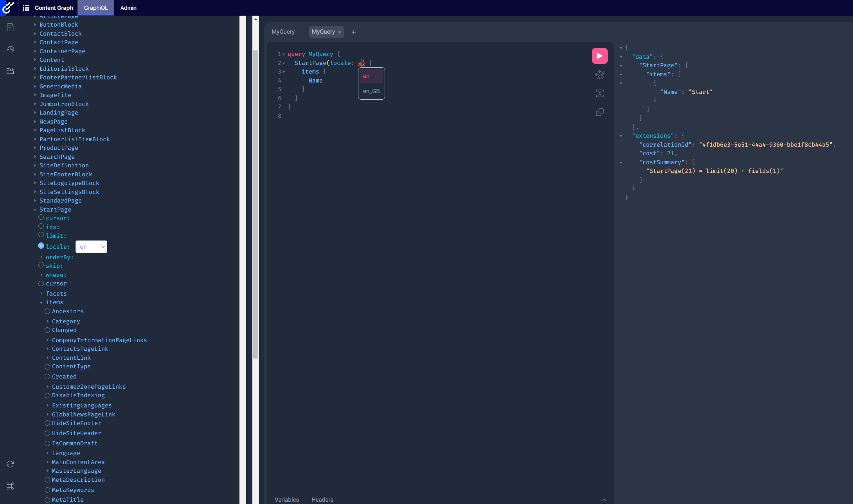The height and width of the screenshot is (504, 853).
Task: Uncheck the locale argument checkbox
Action: (41, 246)
